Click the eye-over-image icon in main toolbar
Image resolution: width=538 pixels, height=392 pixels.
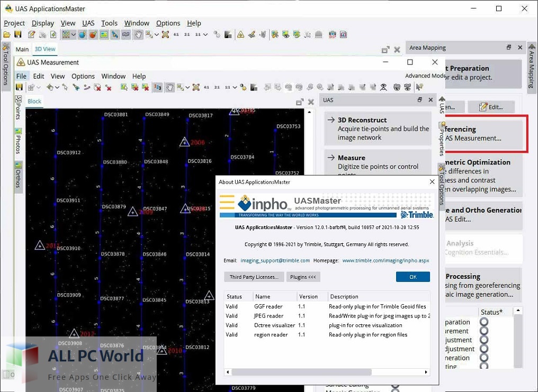pyautogui.click(x=286, y=34)
